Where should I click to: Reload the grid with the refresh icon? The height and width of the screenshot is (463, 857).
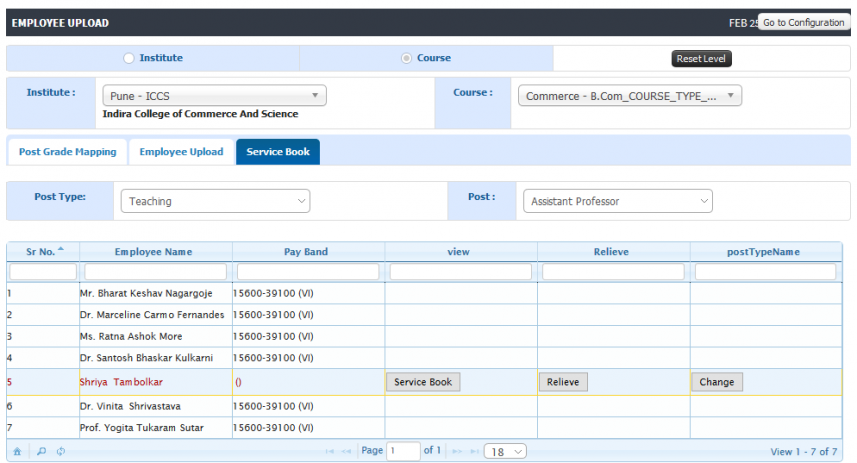click(61, 452)
